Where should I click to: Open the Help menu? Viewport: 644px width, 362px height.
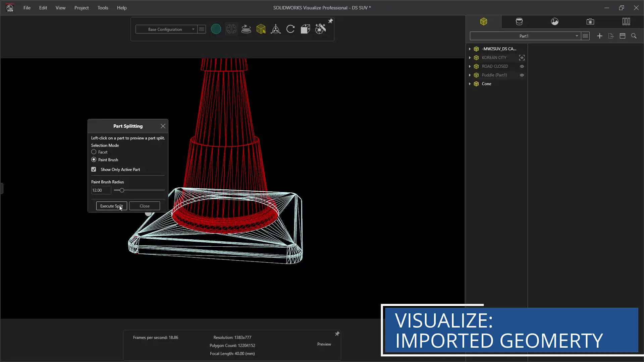coord(122,8)
